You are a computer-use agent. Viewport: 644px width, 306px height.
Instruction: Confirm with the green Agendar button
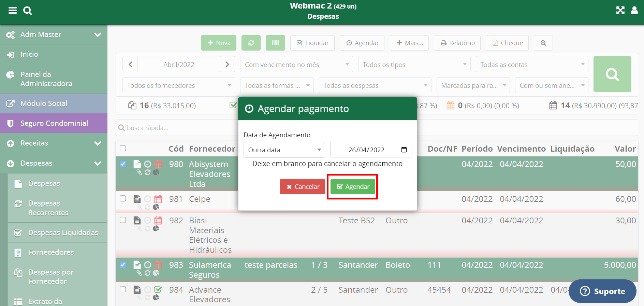[353, 186]
